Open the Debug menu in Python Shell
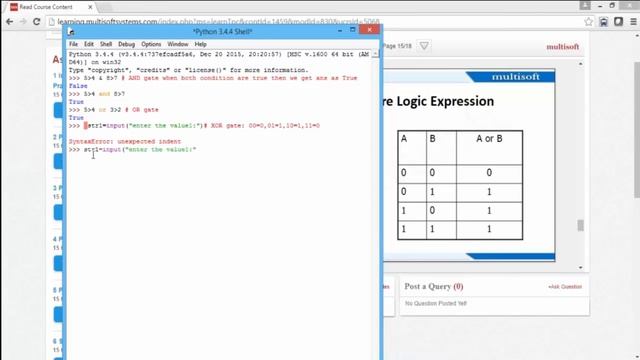The width and height of the screenshot is (640, 360). tap(127, 44)
